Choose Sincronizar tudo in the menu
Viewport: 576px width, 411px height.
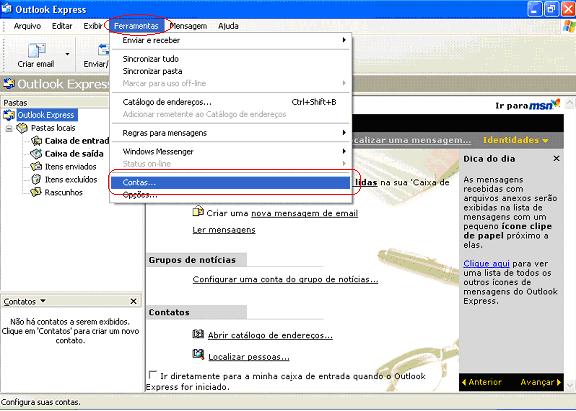231,59
